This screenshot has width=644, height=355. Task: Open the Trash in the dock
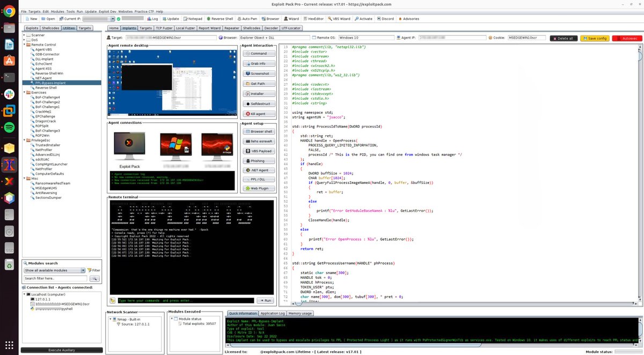click(x=9, y=264)
